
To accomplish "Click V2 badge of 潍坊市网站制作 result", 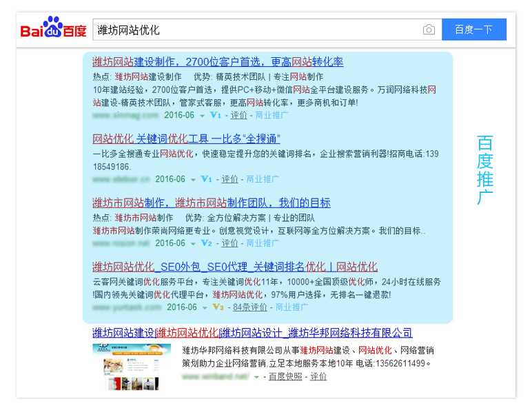I will coord(206,243).
